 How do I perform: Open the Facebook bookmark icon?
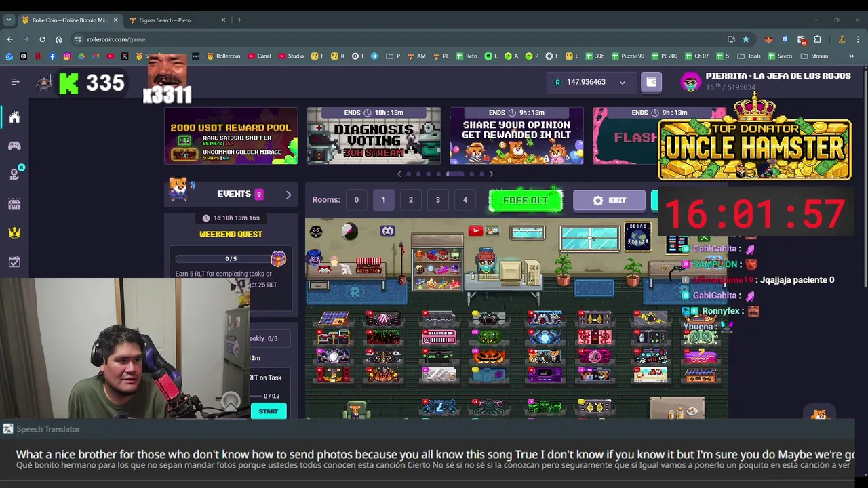[x=52, y=56]
